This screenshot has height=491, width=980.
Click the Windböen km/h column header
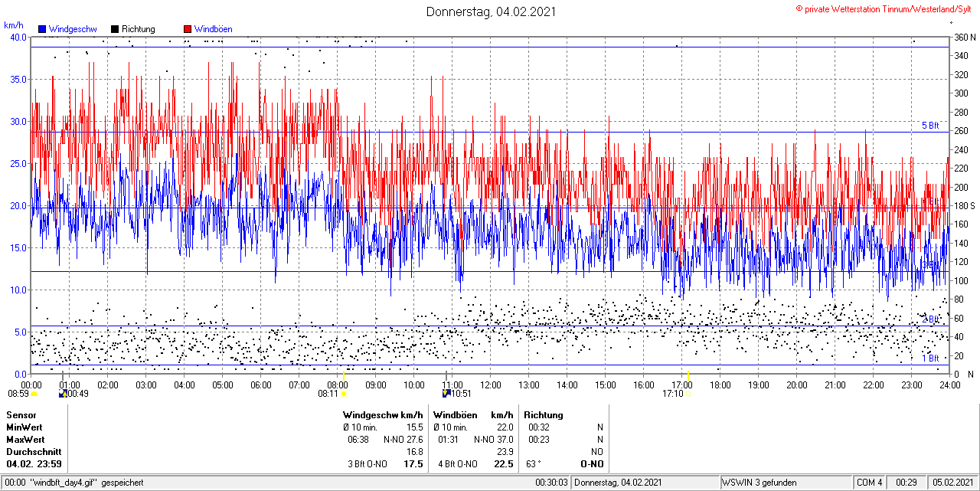point(472,415)
